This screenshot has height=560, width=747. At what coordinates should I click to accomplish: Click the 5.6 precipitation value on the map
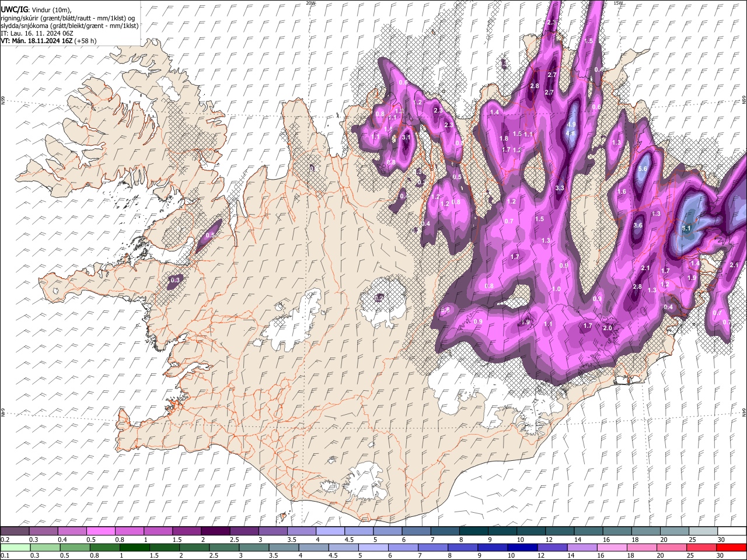coord(643,169)
